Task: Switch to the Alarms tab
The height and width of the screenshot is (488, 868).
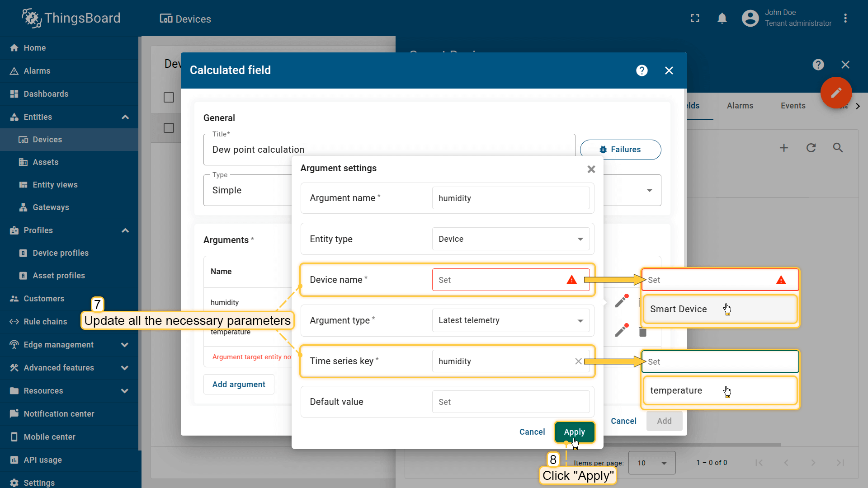Action: click(x=740, y=106)
